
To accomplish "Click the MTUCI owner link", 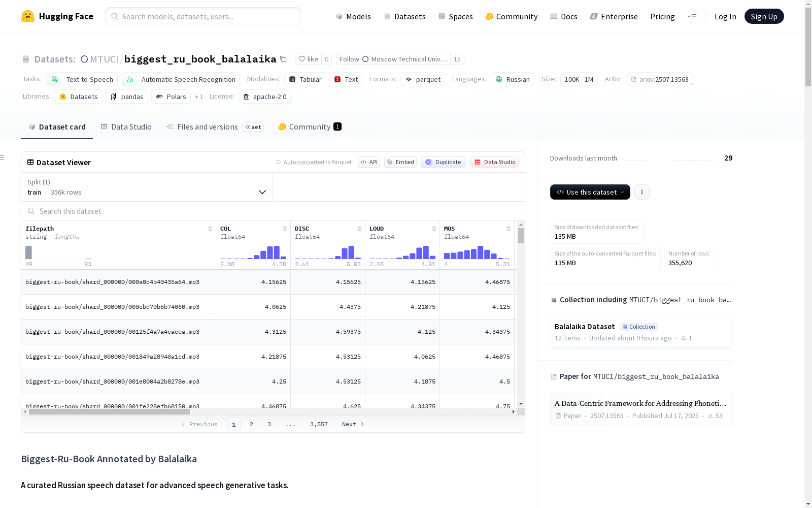I will point(104,59).
